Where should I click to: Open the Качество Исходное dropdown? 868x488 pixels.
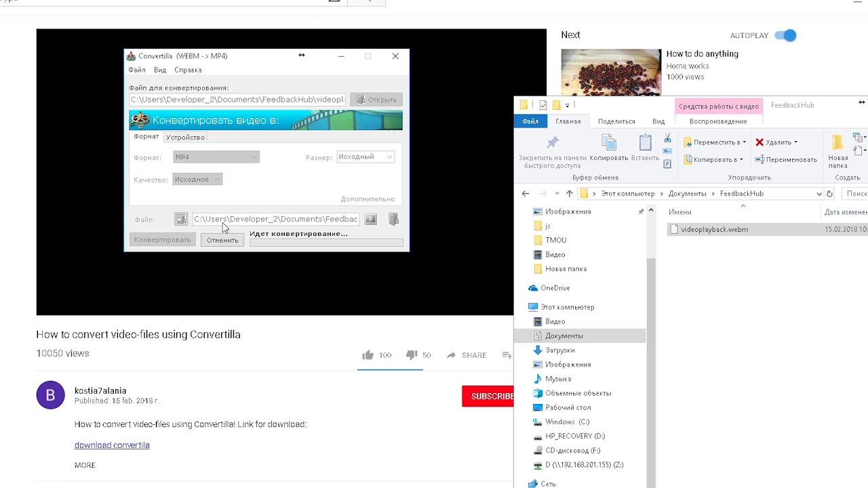197,180
